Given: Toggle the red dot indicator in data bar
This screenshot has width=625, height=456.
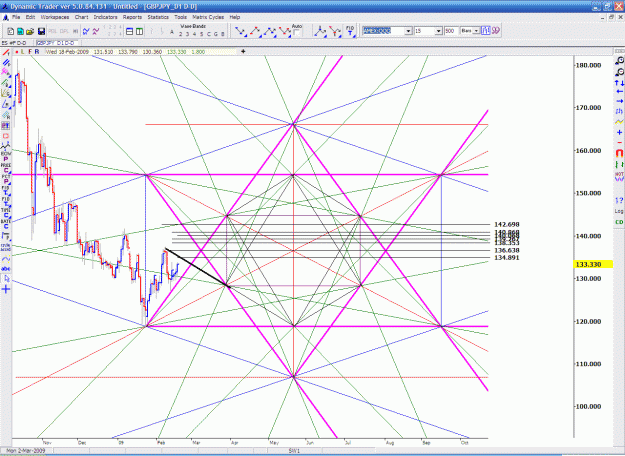Looking at the screenshot, I should point(17,52).
